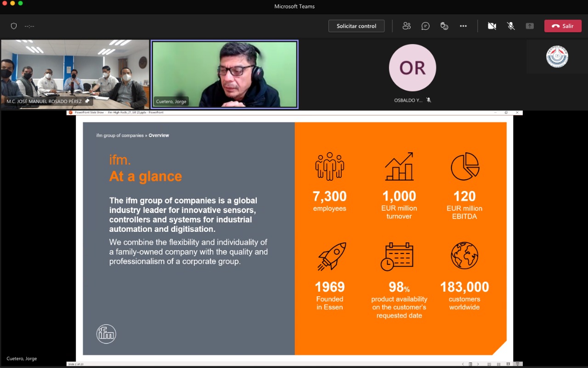Go to the next slide arrow
588x368 pixels.
click(478, 364)
